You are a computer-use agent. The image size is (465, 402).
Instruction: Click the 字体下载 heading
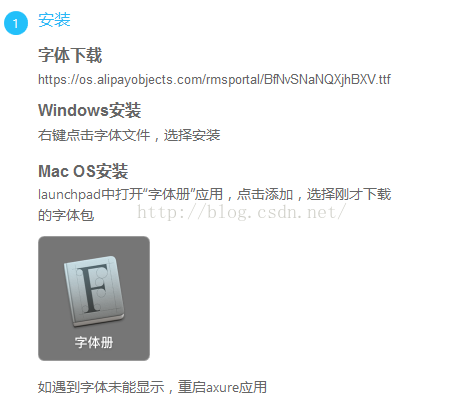tap(70, 55)
